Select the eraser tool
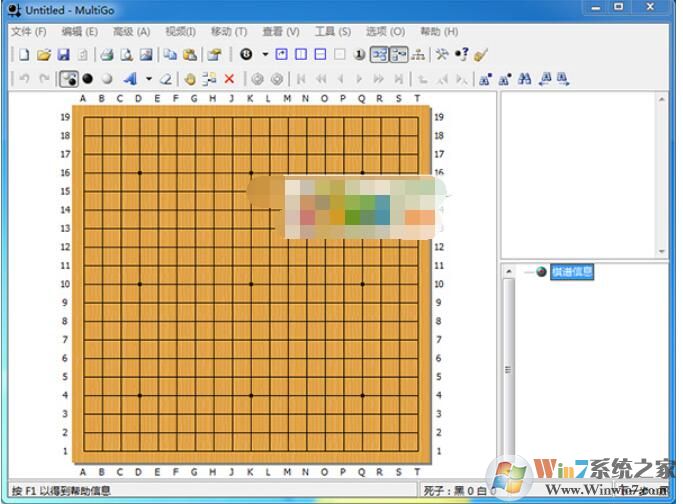The width and height of the screenshot is (683, 504). tap(166, 79)
